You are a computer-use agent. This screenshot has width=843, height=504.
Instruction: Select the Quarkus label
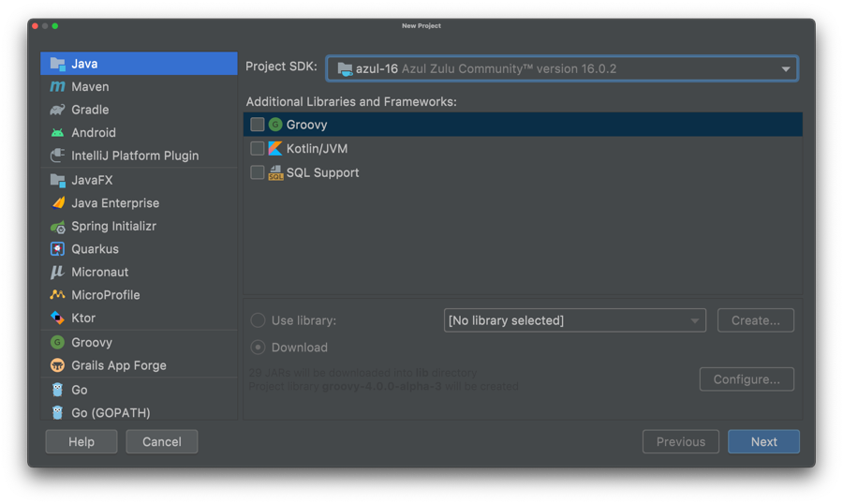click(x=96, y=249)
